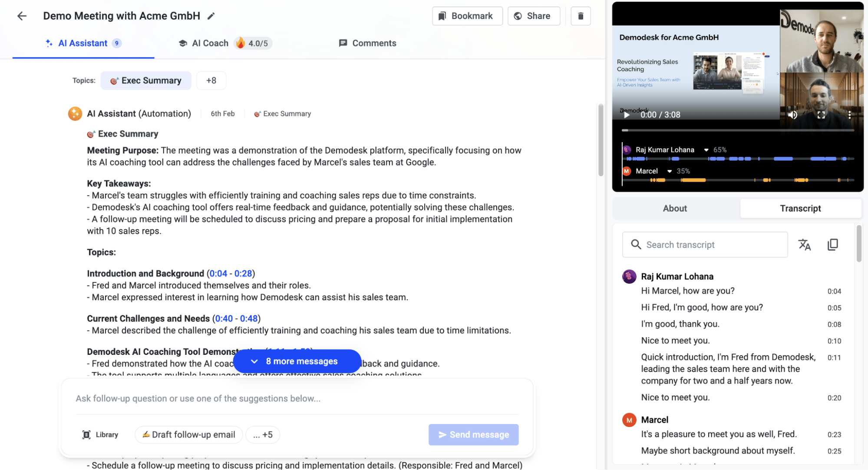
Task: Open the prompt Library
Action: (100, 434)
